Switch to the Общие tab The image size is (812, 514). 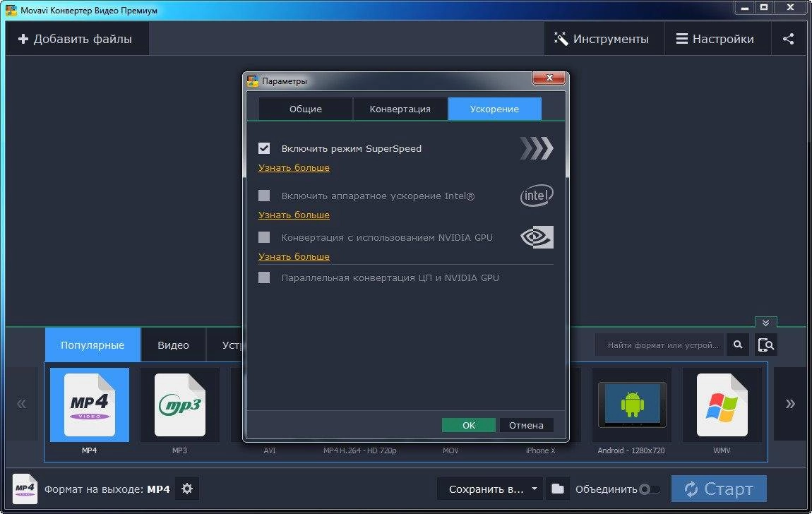click(306, 109)
